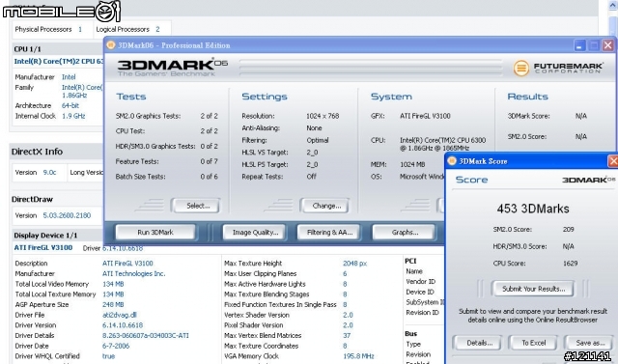Click the Max Vertex Blend Matrices value 37
The image size is (618, 364).
347,336
